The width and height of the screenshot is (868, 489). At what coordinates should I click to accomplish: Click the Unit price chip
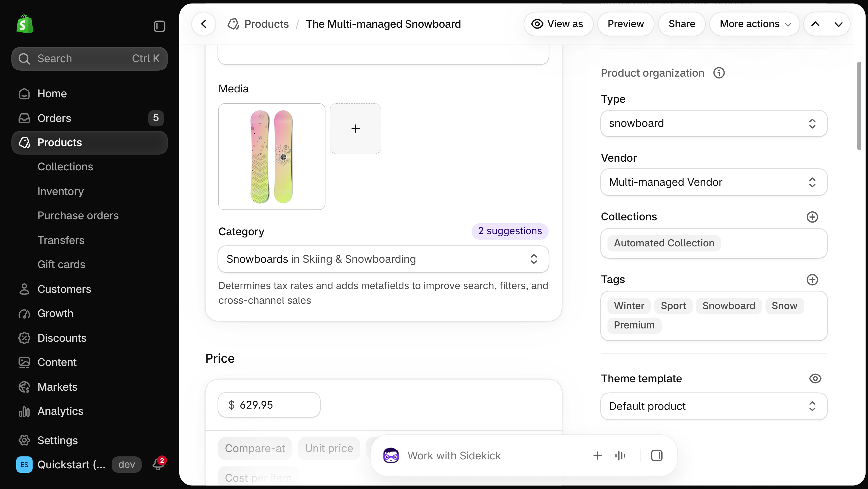coord(329,448)
